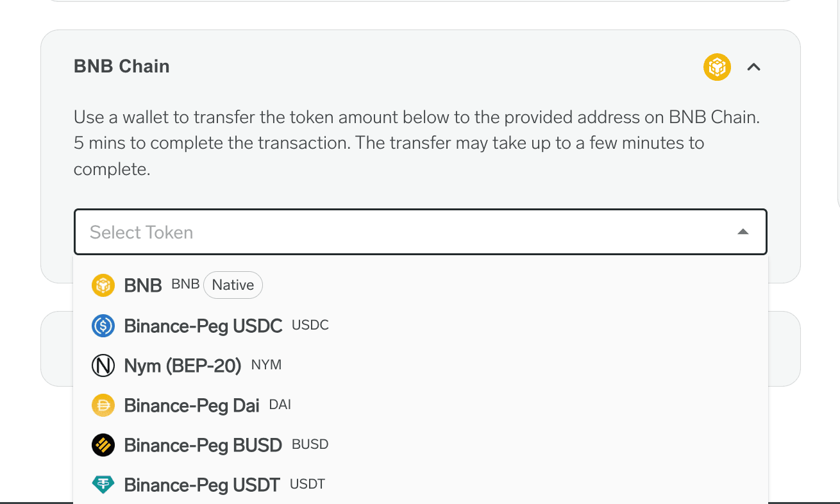Viewport: 840px width, 504px height.
Task: Choose Binance-Peg USDC from the list
Action: tap(203, 326)
